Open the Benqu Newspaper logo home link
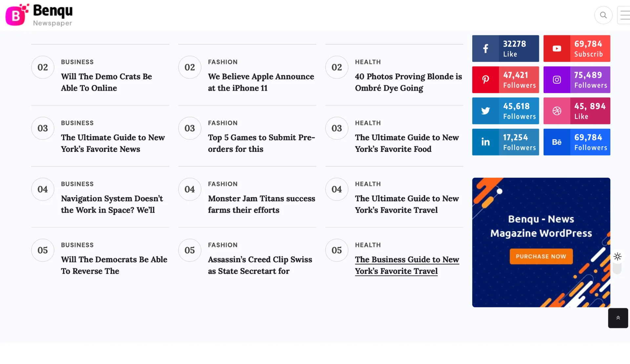Screen dimensions: 630x364 (39, 15)
